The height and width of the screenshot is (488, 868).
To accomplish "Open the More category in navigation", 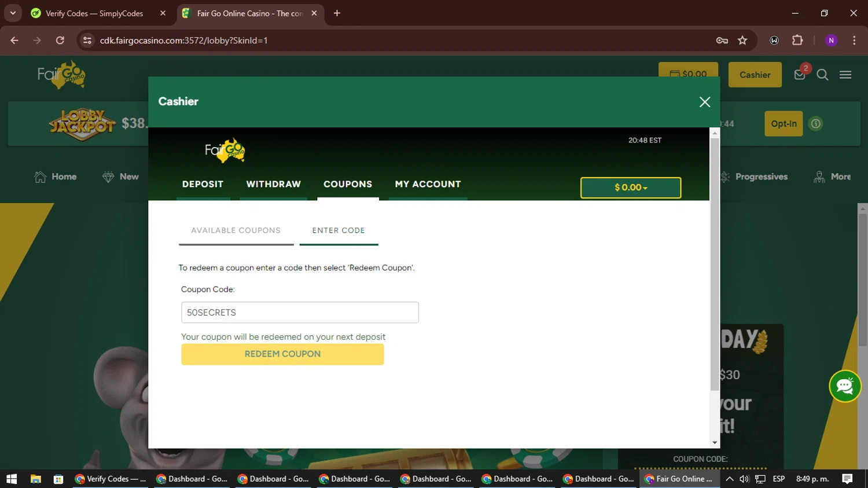I will point(832,177).
